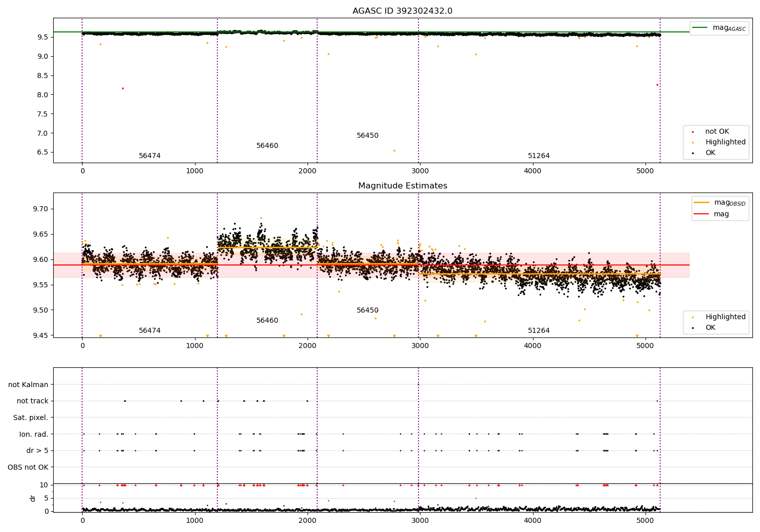The height and width of the screenshot is (532, 760).
Task: Click the 3000 x-tick under the top plot
Action: coord(420,171)
